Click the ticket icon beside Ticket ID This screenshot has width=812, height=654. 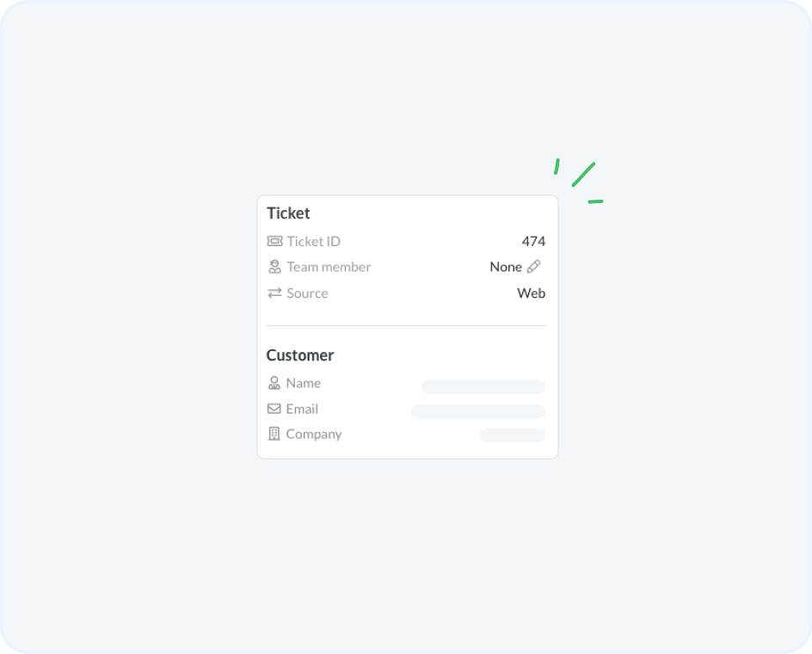click(x=274, y=241)
